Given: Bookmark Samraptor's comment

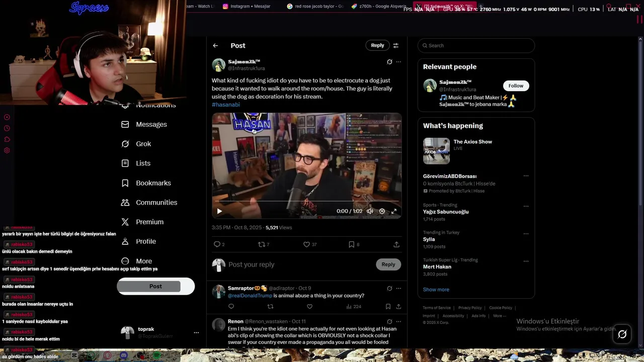Looking at the screenshot, I should (x=388, y=306).
